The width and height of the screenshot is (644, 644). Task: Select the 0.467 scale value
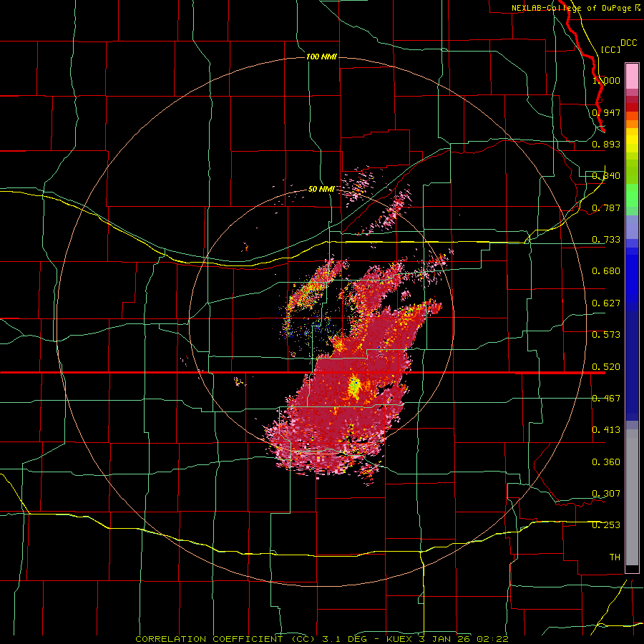tap(606, 399)
